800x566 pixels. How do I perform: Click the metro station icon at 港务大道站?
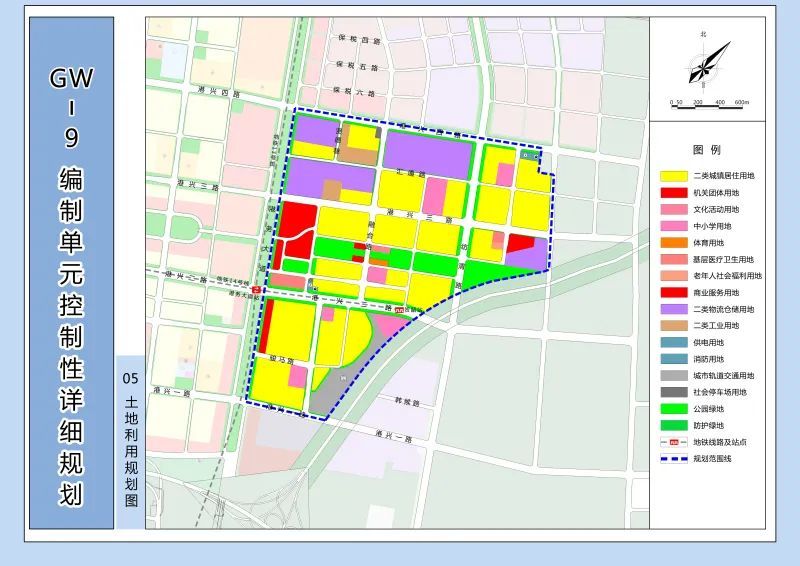(x=256, y=290)
